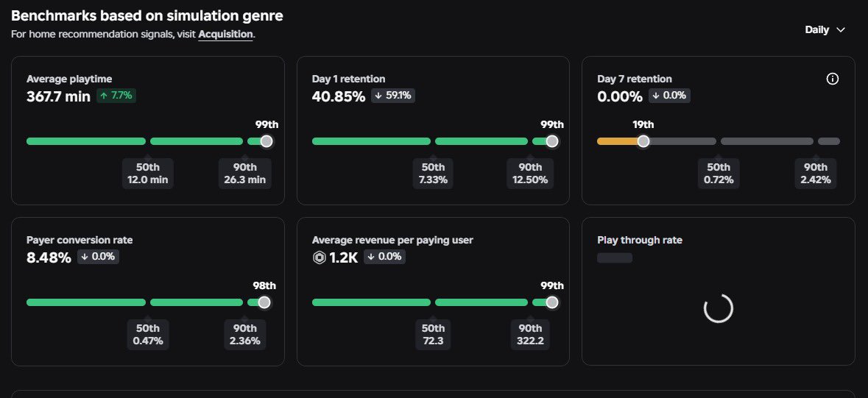Viewport: 868px width, 398px height.
Task: Click the 367.7 min playtime value
Action: 58,96
